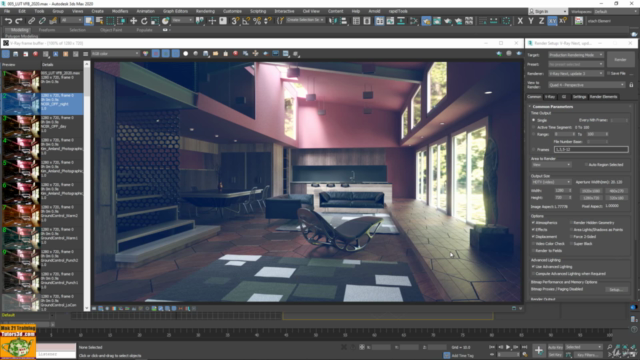Toggle Use Advanced Lighting checkbox
Viewport: 640px width, 360px height.
533,267
